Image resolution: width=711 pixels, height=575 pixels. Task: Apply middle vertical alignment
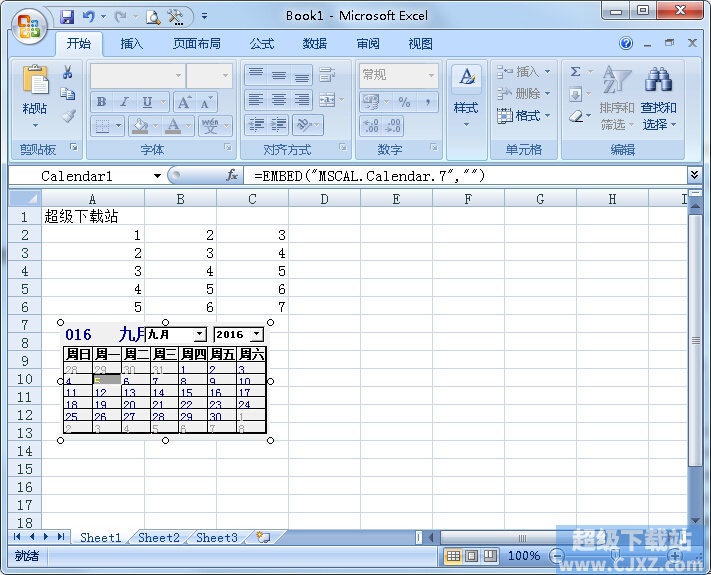pyautogui.click(x=278, y=75)
